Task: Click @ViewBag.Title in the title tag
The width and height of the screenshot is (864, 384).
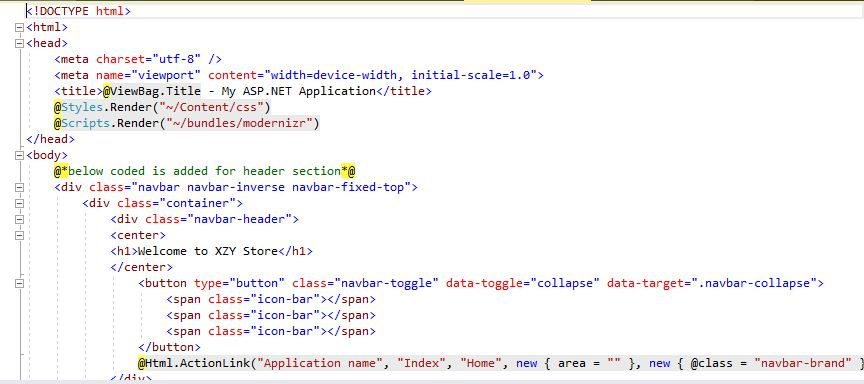Action: pyautogui.click(x=152, y=91)
